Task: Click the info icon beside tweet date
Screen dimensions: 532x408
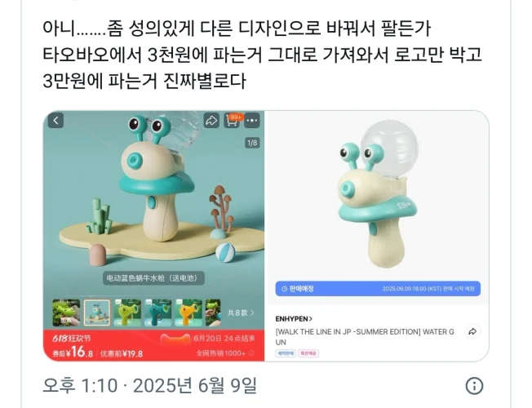Action: (474, 386)
